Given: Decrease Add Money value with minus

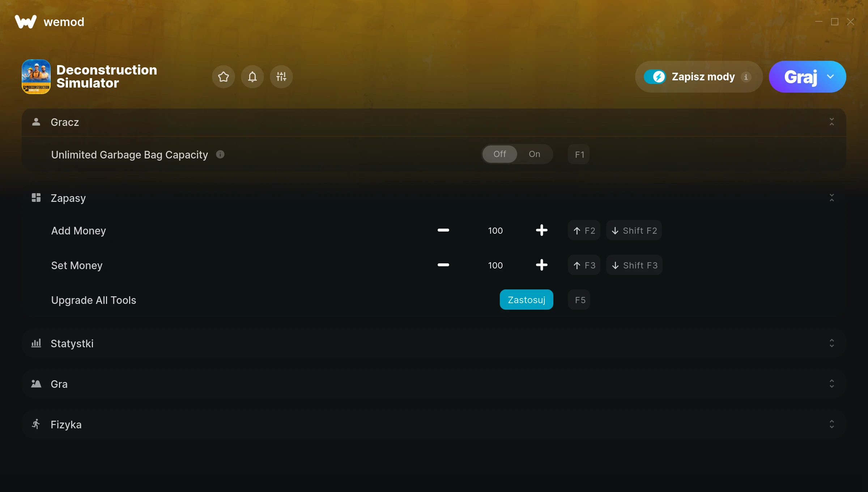Looking at the screenshot, I should coord(443,230).
